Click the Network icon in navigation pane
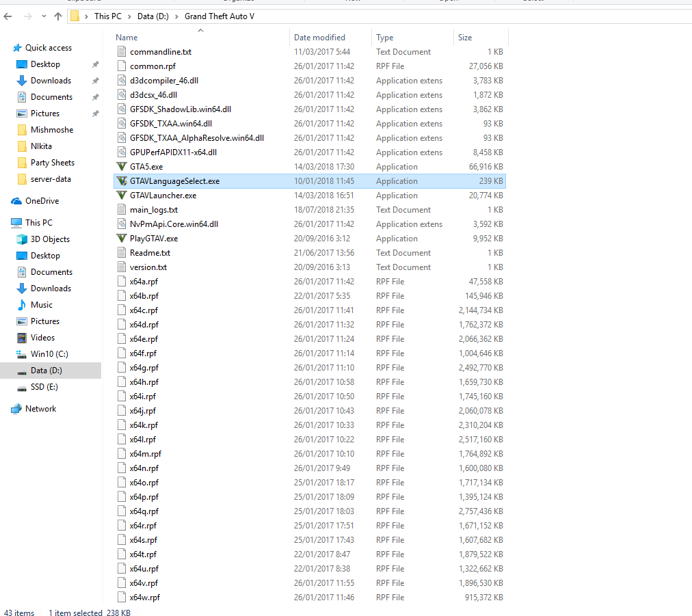Image resolution: width=692 pixels, height=616 pixels. [x=16, y=409]
